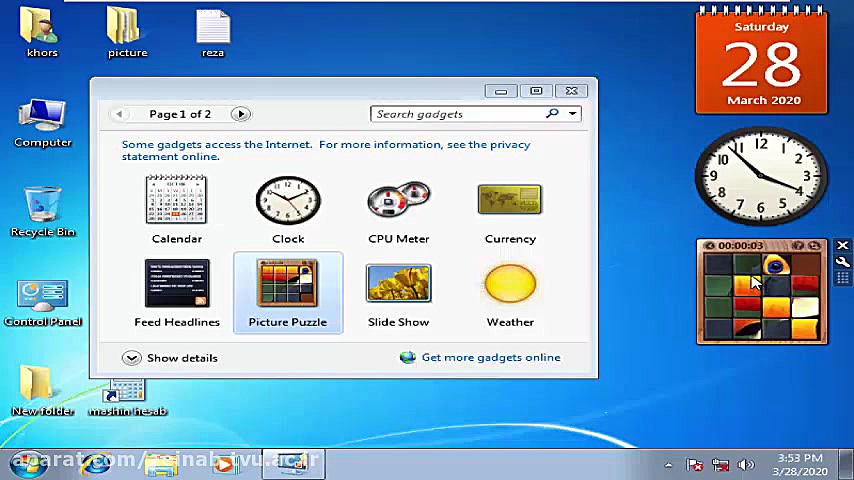This screenshot has height=480, width=854.
Task: Click the white puzzle tile
Action: pos(805,307)
